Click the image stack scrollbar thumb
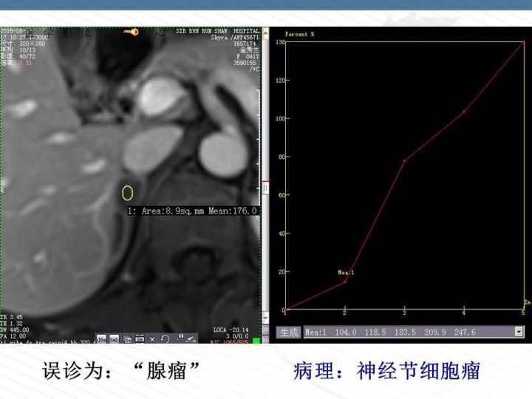 (265, 188)
